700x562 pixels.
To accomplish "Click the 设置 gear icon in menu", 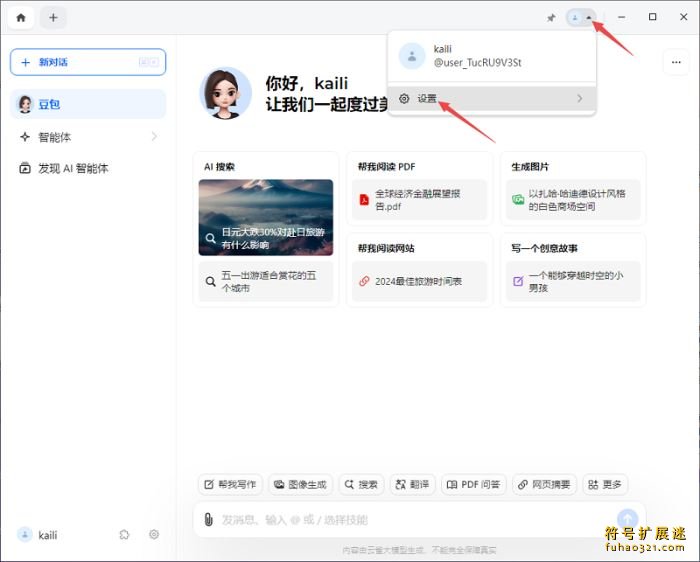I will click(404, 99).
